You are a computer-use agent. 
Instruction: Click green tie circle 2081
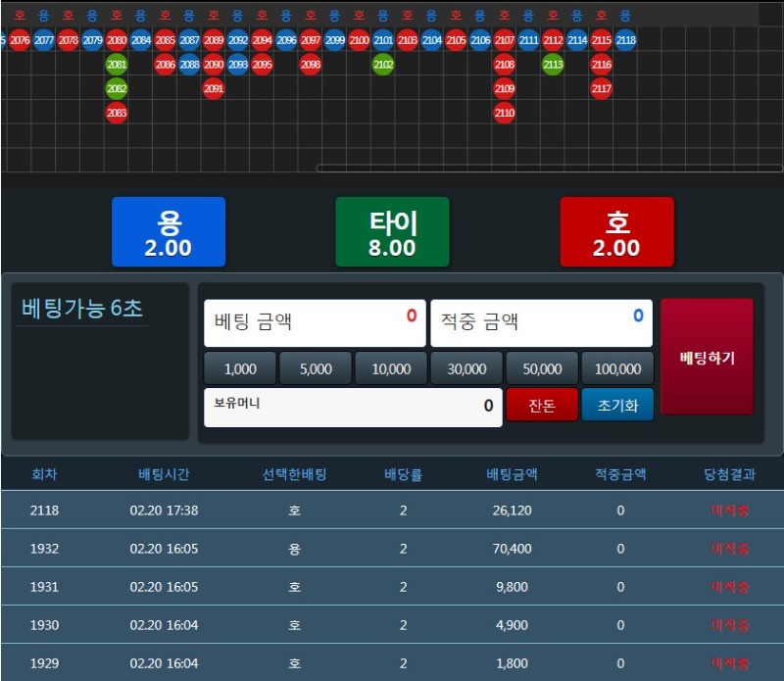117,65
